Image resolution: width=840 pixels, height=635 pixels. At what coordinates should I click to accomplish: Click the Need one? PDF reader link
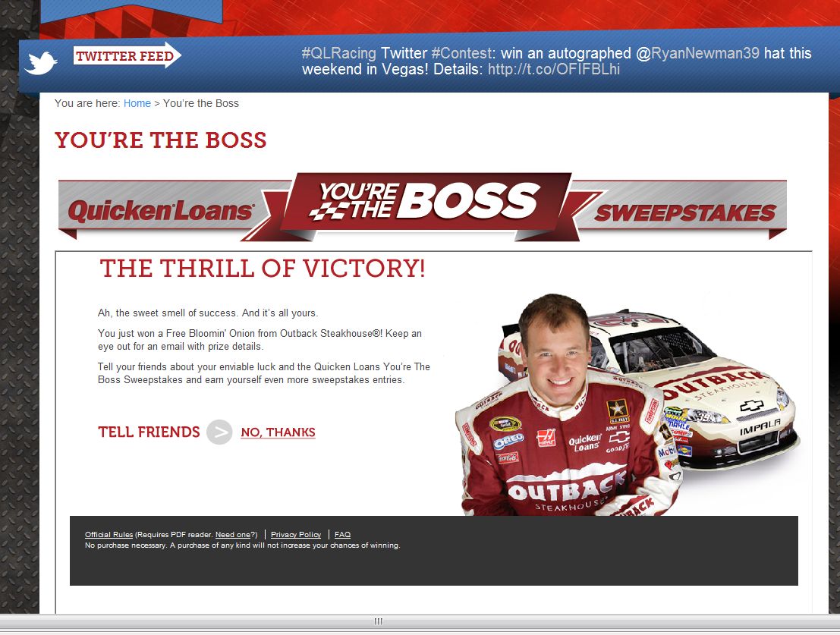click(233, 534)
